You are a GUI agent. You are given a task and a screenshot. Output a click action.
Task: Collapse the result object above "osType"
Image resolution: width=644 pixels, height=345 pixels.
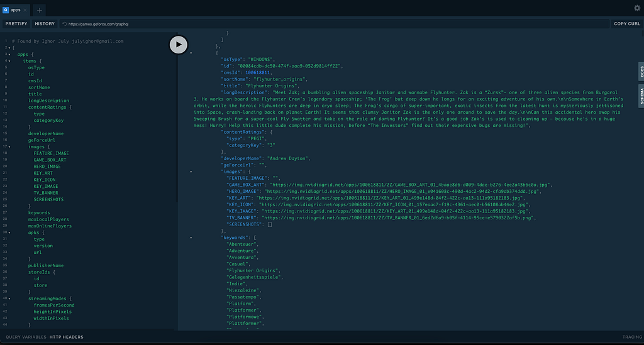coord(191,53)
